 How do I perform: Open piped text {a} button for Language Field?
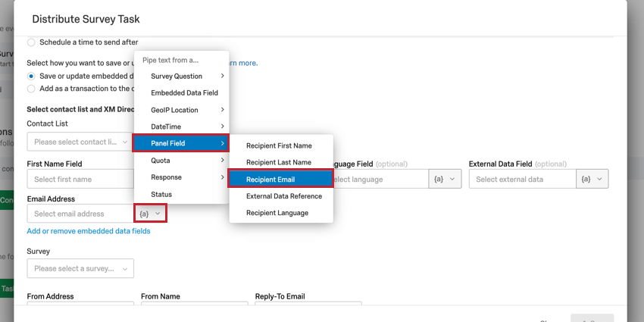pyautogui.click(x=444, y=180)
